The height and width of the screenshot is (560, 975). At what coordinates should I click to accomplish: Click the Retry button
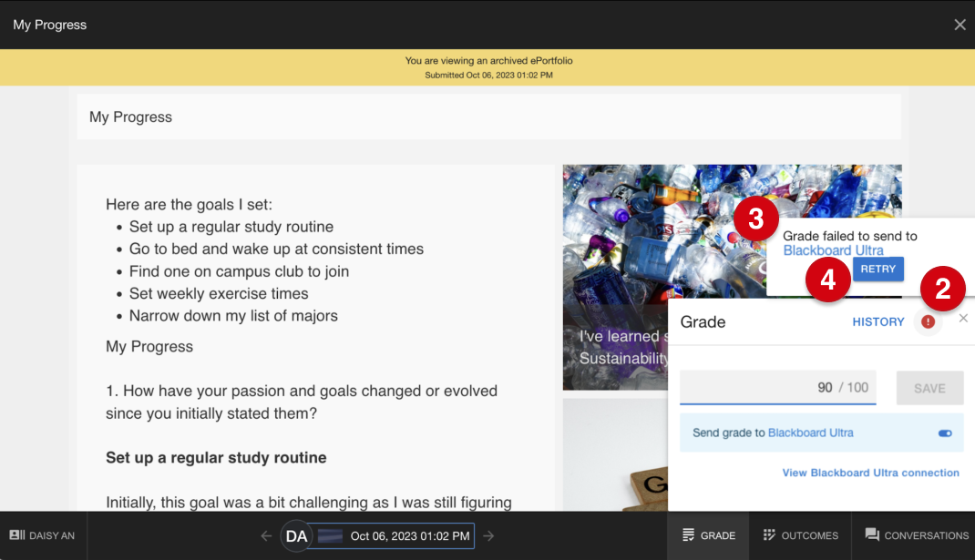click(x=878, y=270)
